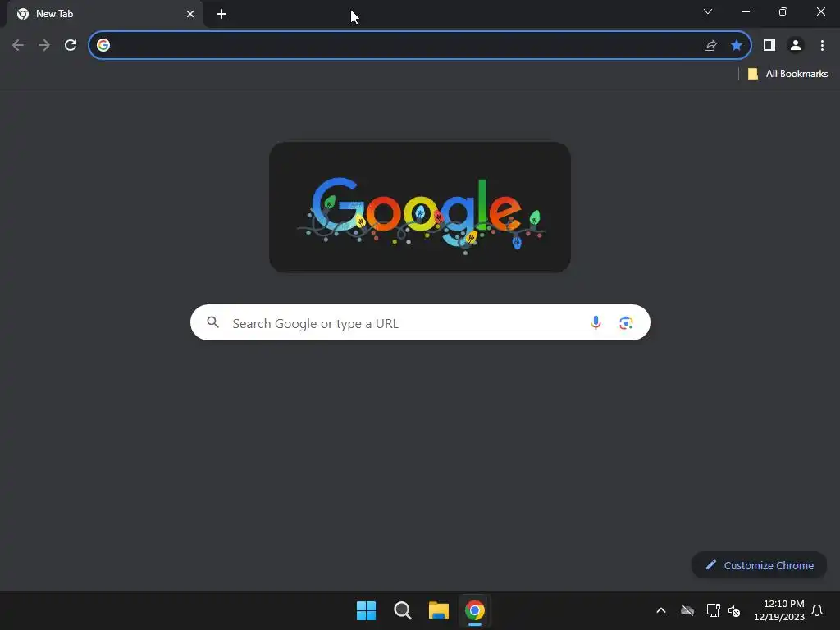Open network status tray icon
The height and width of the screenshot is (630, 840).
713,610
